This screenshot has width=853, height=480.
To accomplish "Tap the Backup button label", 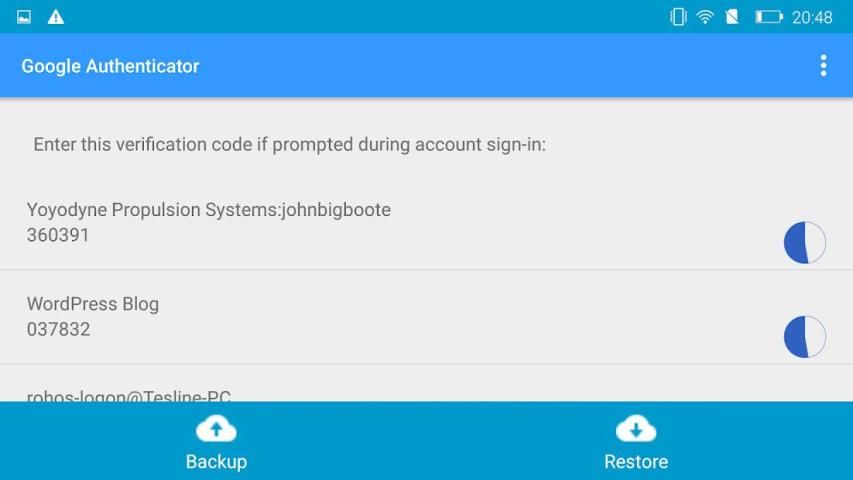I will tap(217, 461).
